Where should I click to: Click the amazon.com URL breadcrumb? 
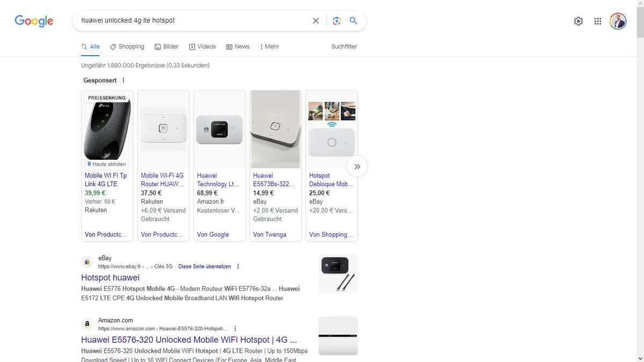(163, 329)
